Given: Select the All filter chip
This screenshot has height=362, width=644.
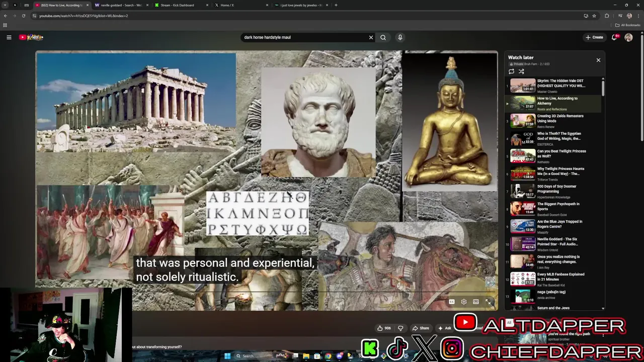Looking at the screenshot, I should [509, 323].
